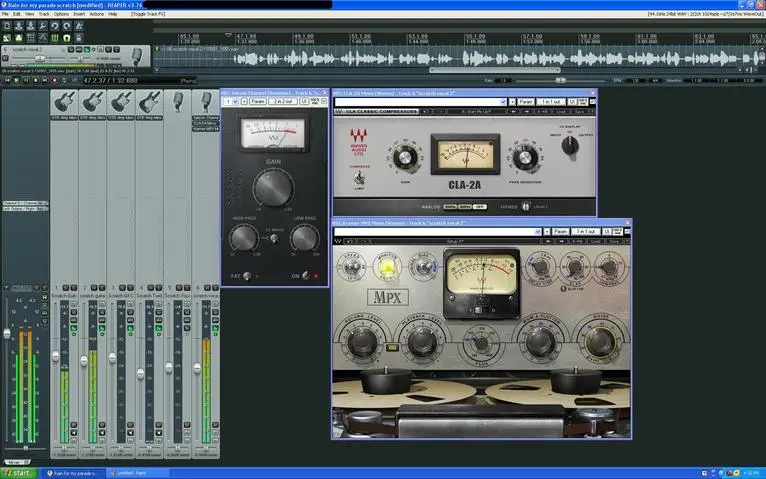Viewport: 766px width, 479px height.
Task: Open '2 in 2 out' routing in Saturn window
Action: click(283, 102)
